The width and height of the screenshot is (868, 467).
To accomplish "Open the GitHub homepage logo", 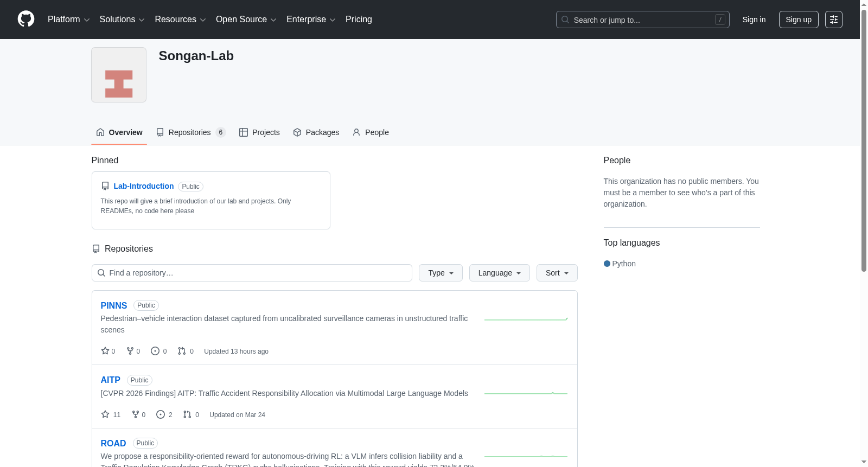I will pyautogui.click(x=26, y=19).
